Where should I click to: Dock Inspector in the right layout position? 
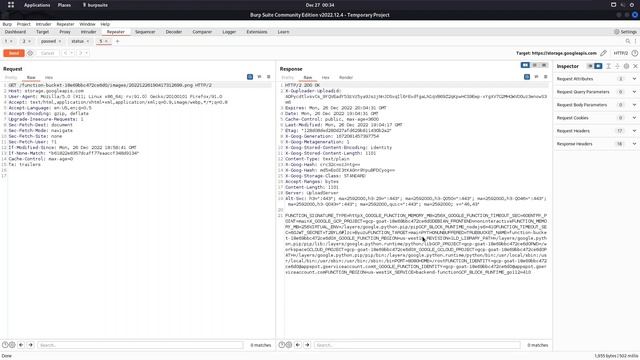pos(598,66)
